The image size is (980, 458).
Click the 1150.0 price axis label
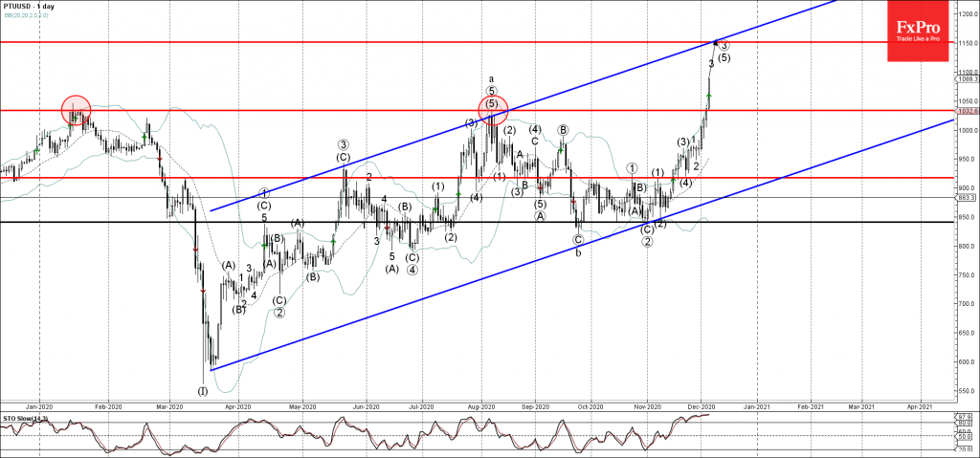(965, 43)
